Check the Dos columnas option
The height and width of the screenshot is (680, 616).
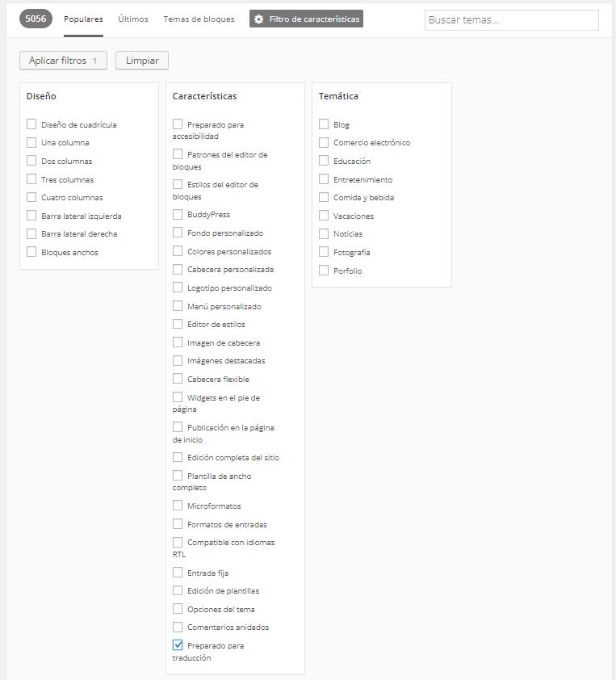pyautogui.click(x=31, y=161)
